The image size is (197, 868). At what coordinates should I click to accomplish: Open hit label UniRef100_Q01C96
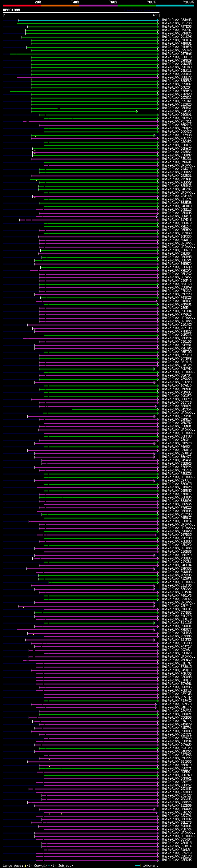point(177,37)
